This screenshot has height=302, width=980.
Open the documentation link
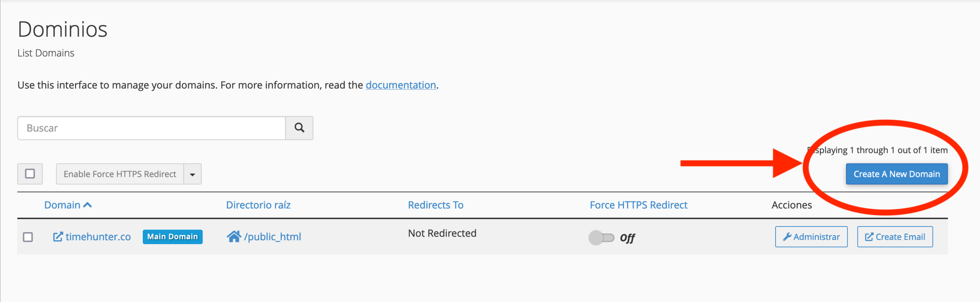(401, 85)
